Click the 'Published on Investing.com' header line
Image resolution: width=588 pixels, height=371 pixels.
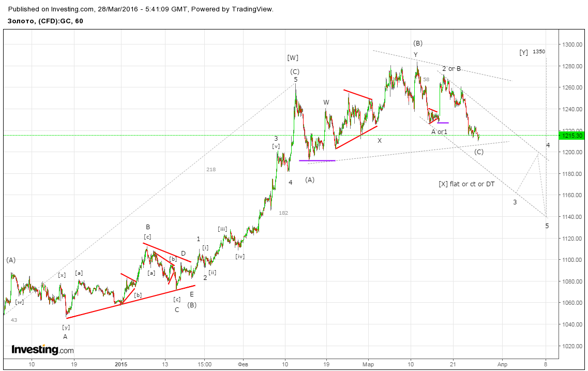coord(141,9)
